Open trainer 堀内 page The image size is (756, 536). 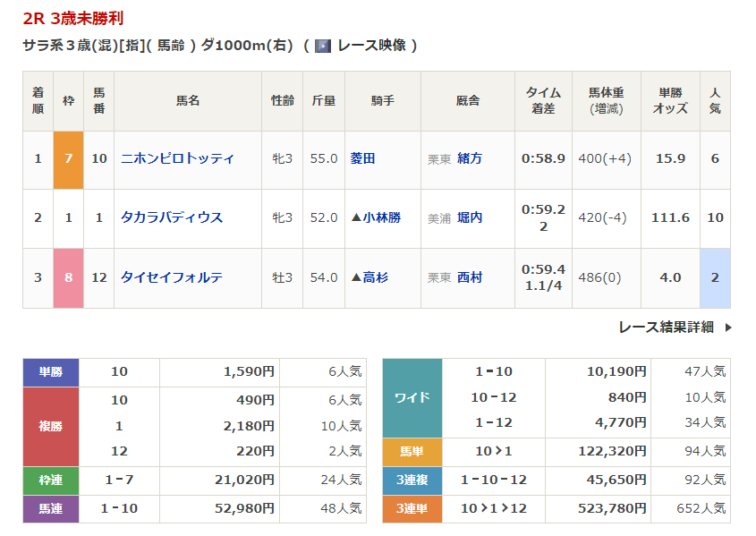470,217
